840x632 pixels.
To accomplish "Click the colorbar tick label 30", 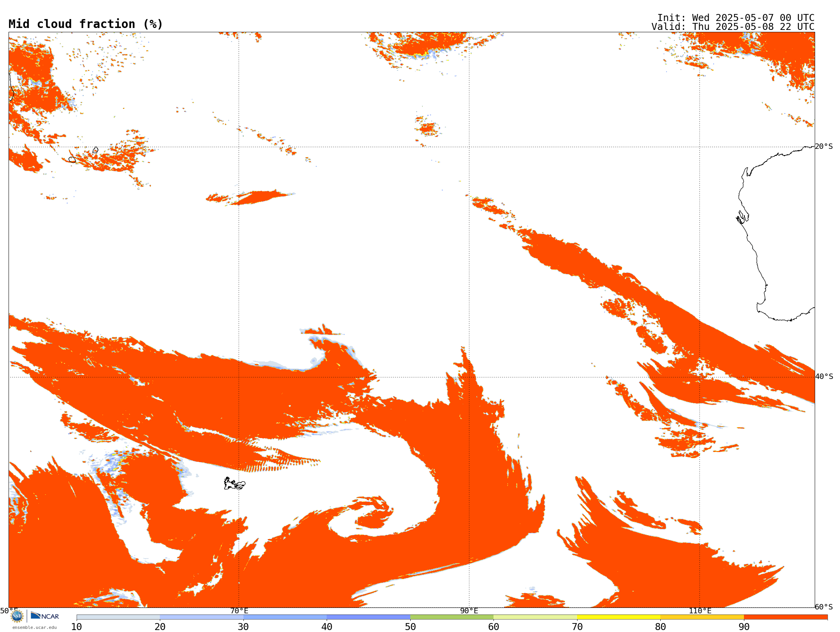I will coord(243,627).
